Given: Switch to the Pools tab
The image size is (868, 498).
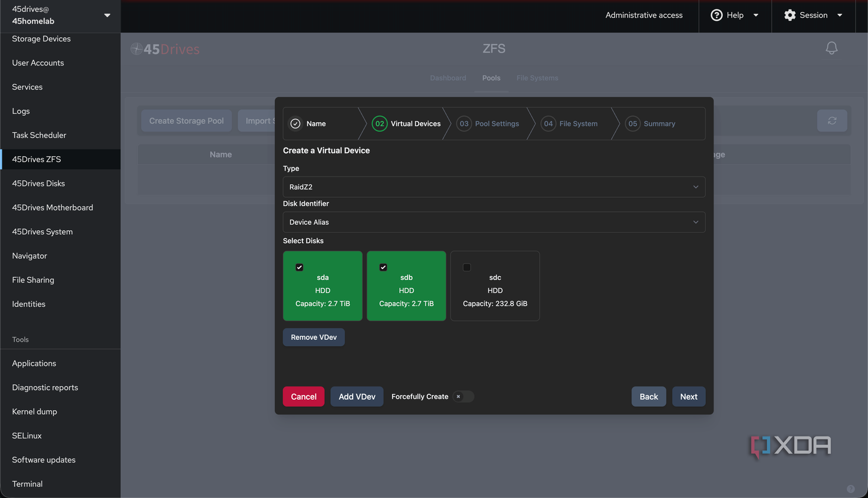Looking at the screenshot, I should click(x=491, y=78).
